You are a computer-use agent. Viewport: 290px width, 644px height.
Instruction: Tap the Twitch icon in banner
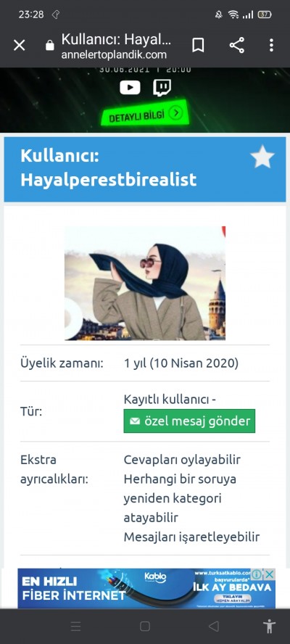[162, 88]
